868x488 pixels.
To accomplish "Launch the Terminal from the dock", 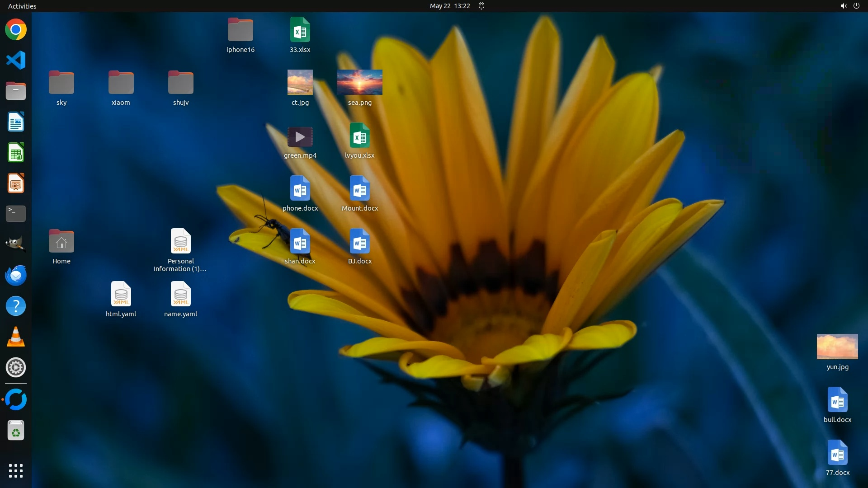I will (x=16, y=213).
